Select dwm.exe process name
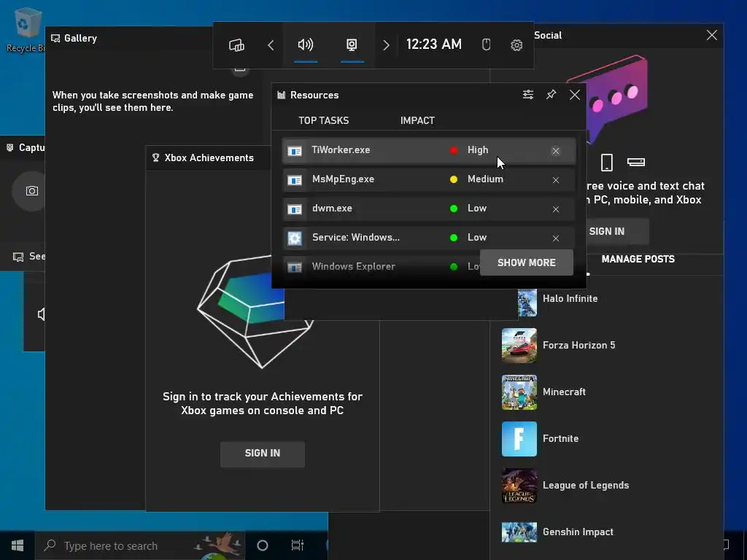 (332, 208)
